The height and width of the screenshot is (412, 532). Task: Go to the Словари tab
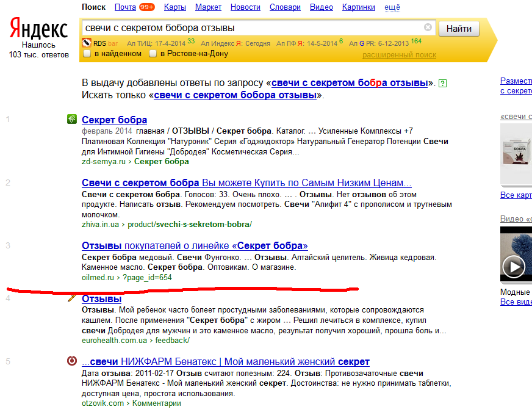(x=285, y=7)
